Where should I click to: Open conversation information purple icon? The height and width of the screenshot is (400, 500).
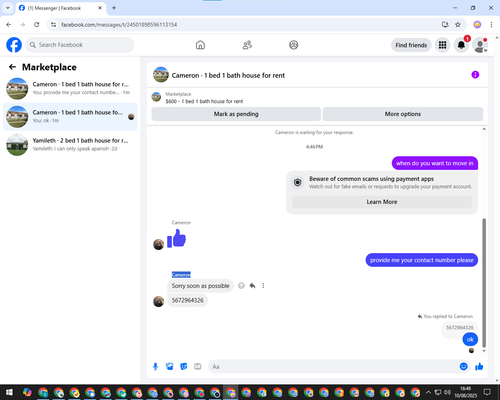pyautogui.click(x=475, y=75)
